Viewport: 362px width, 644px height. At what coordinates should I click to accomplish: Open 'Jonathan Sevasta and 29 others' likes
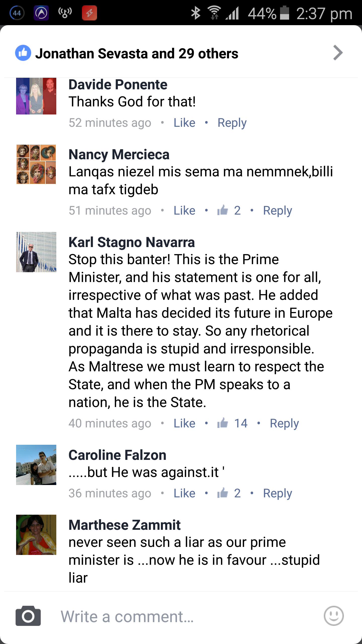(x=137, y=53)
